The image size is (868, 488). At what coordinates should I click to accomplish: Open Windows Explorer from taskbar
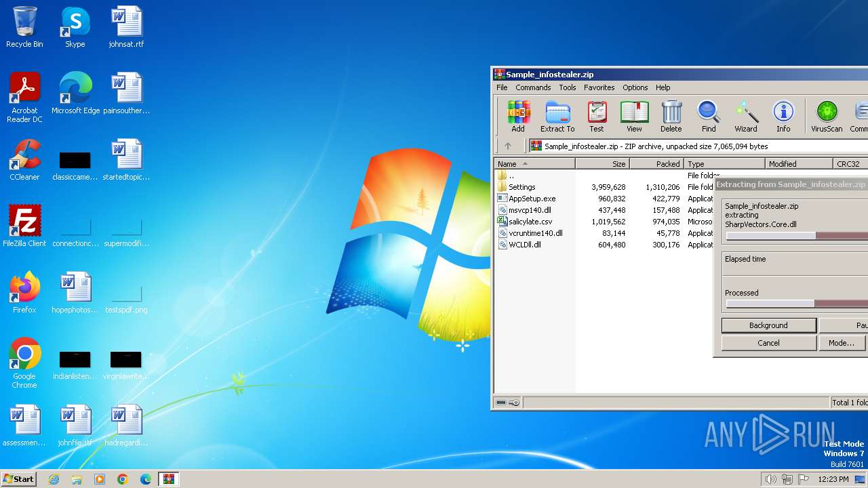(x=77, y=479)
